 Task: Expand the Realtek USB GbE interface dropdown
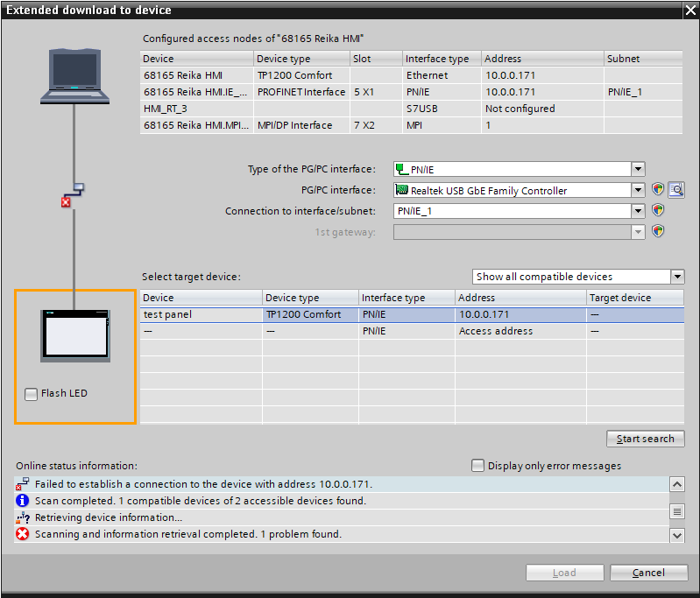click(638, 190)
